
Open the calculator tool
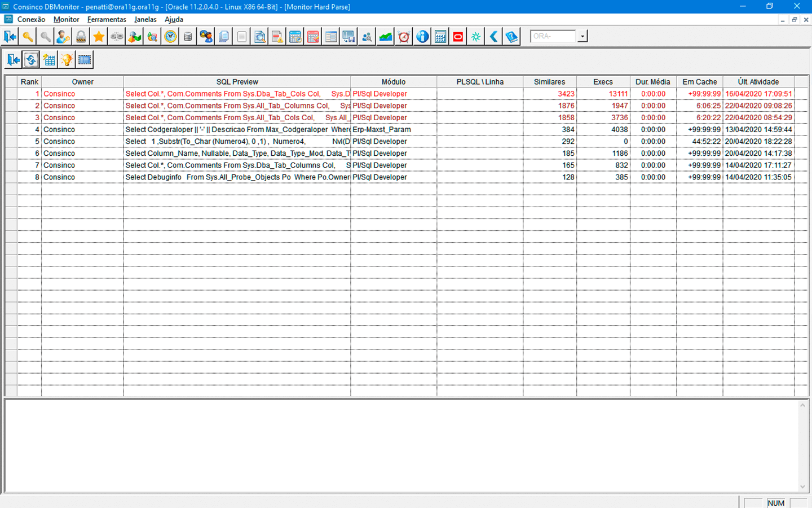pyautogui.click(x=440, y=37)
